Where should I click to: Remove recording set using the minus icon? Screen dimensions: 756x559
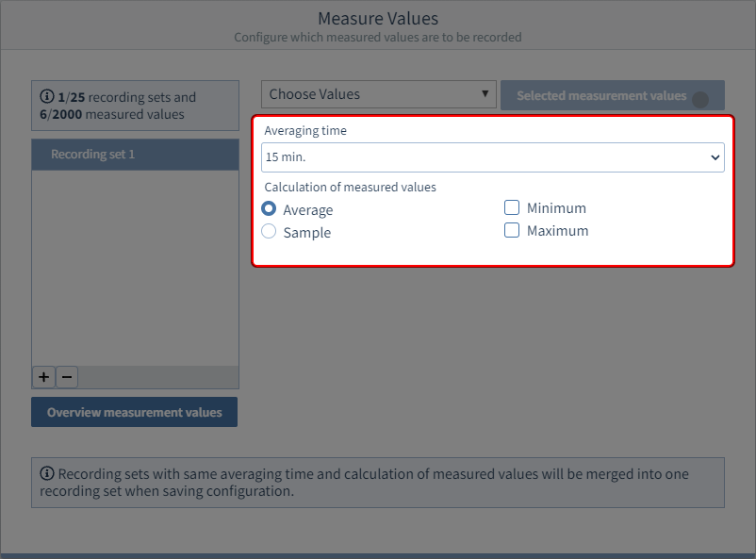[x=66, y=377]
